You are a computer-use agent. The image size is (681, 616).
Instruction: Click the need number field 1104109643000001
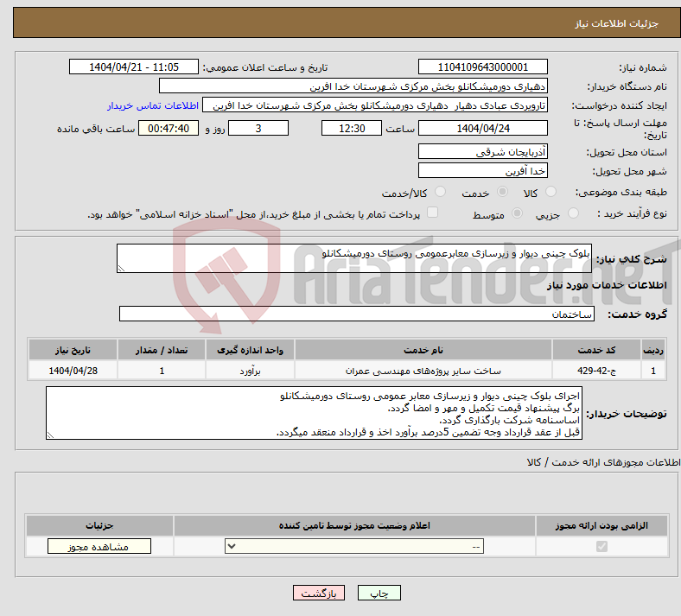click(x=483, y=67)
